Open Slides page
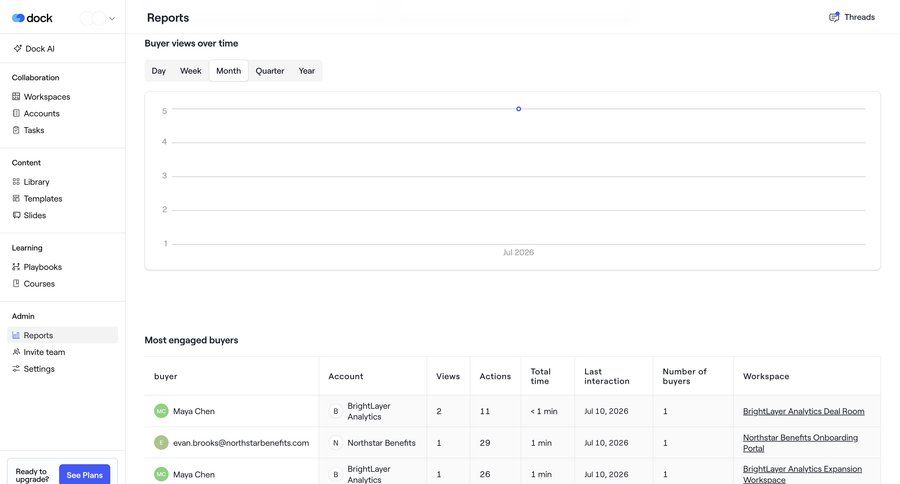 [x=63, y=215]
